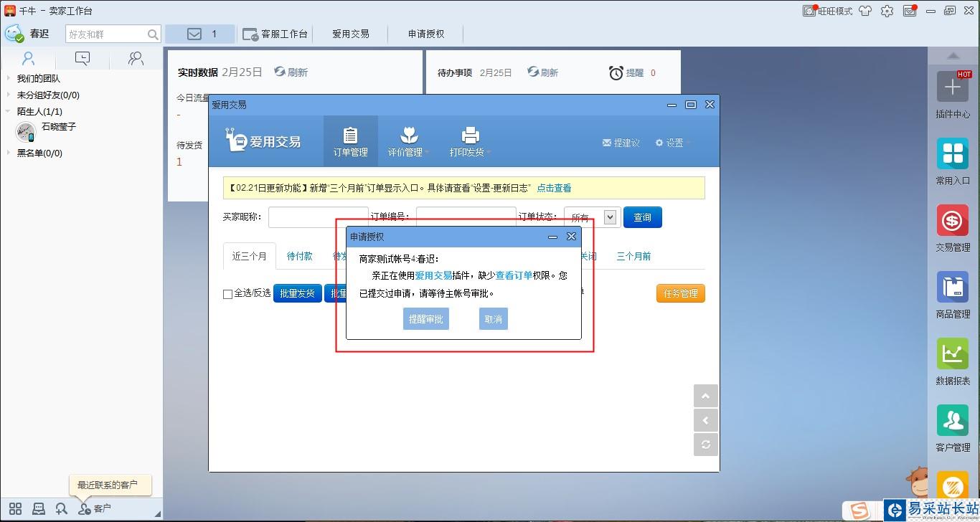Open 客服工作台 from the top toolbar
The height and width of the screenshot is (522, 980).
(275, 34)
